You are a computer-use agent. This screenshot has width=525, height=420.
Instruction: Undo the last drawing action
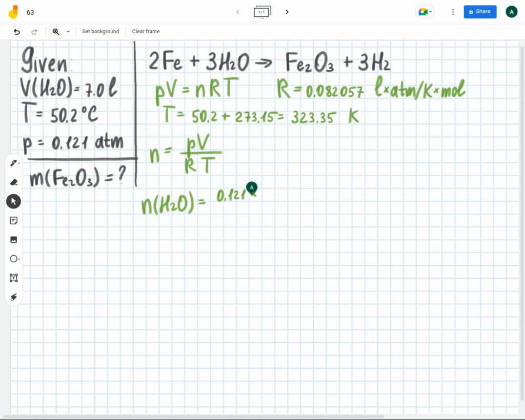coord(16,31)
